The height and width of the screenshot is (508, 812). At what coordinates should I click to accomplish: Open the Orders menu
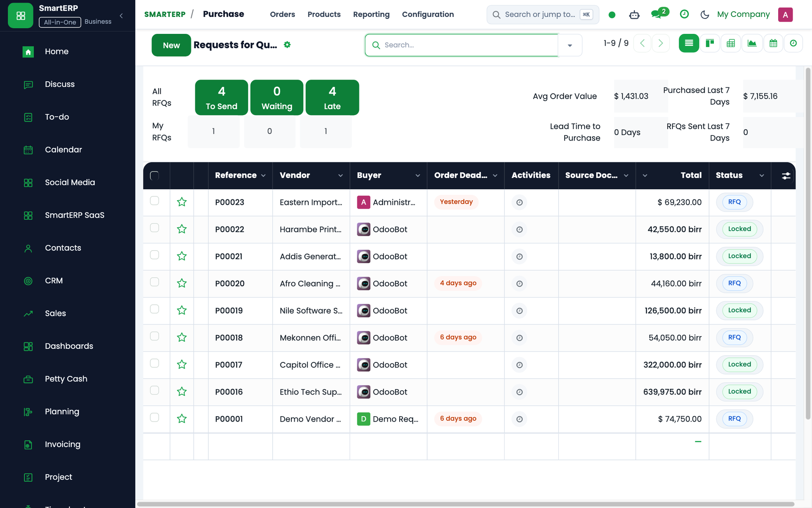(283, 14)
